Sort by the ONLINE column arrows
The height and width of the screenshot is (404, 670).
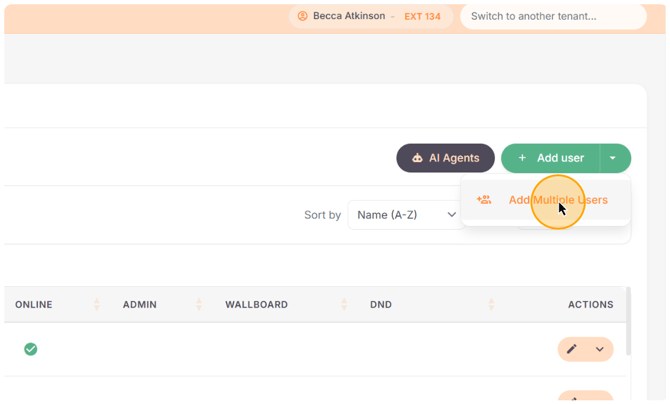tap(97, 304)
